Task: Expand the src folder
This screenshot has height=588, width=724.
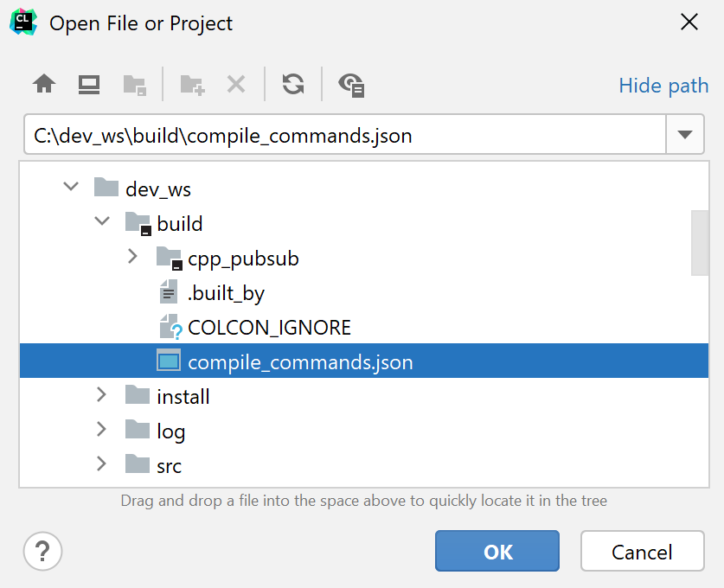Action: 101,465
